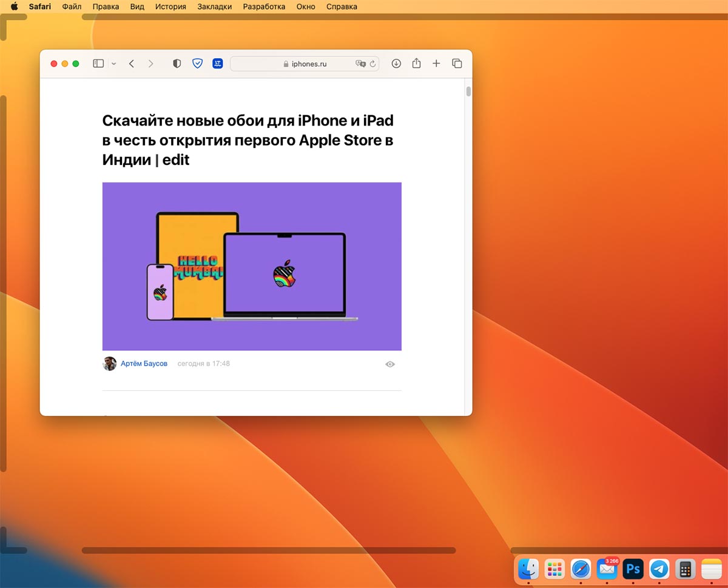Viewport: 728px width, 588px height.
Task: Launch Photoshop from the Dock
Action: (x=633, y=569)
